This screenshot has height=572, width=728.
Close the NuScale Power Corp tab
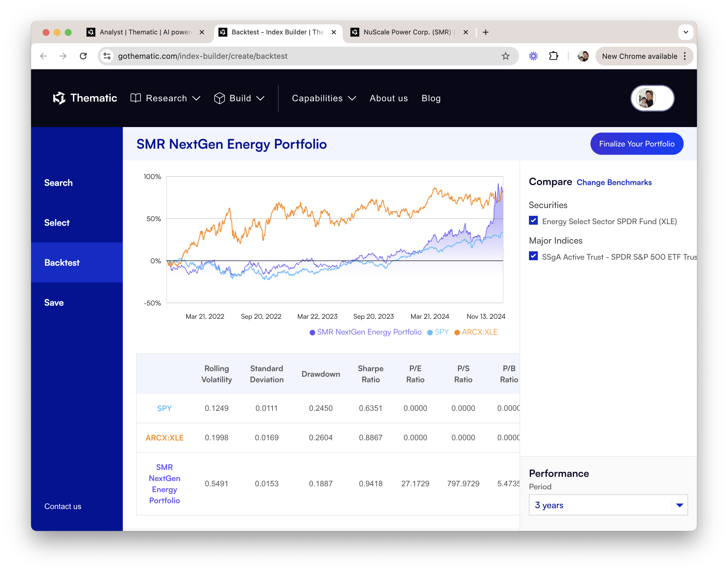(465, 32)
